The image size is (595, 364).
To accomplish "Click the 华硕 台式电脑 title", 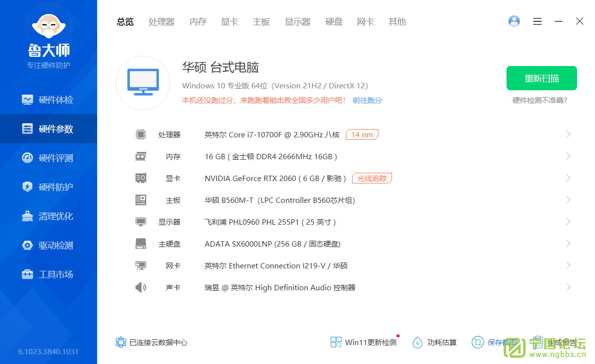I will pyautogui.click(x=221, y=67).
